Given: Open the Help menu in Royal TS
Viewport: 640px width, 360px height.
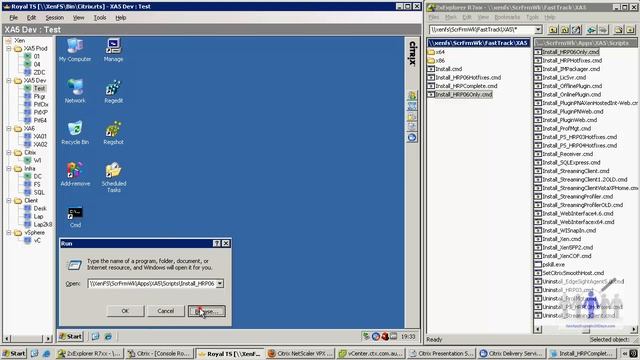Looking at the screenshot, I should tap(120, 18).
